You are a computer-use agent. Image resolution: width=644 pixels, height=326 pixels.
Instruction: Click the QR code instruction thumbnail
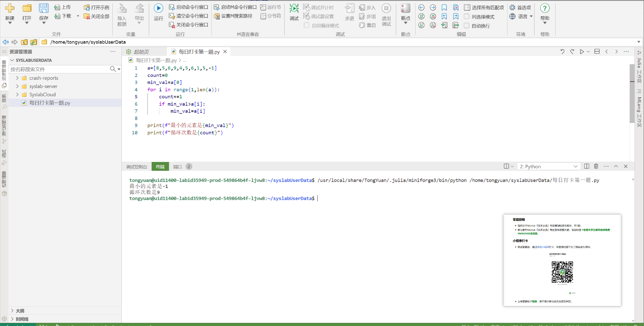(x=562, y=260)
